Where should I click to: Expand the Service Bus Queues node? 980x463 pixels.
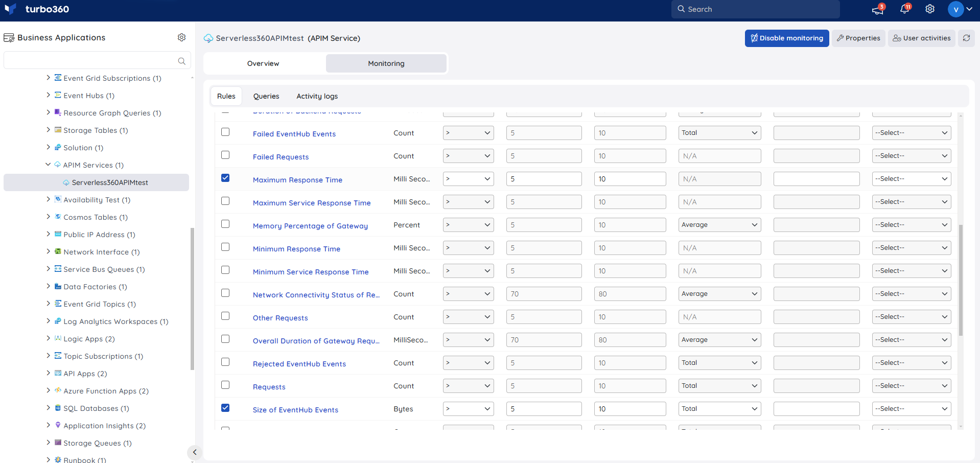click(48, 269)
